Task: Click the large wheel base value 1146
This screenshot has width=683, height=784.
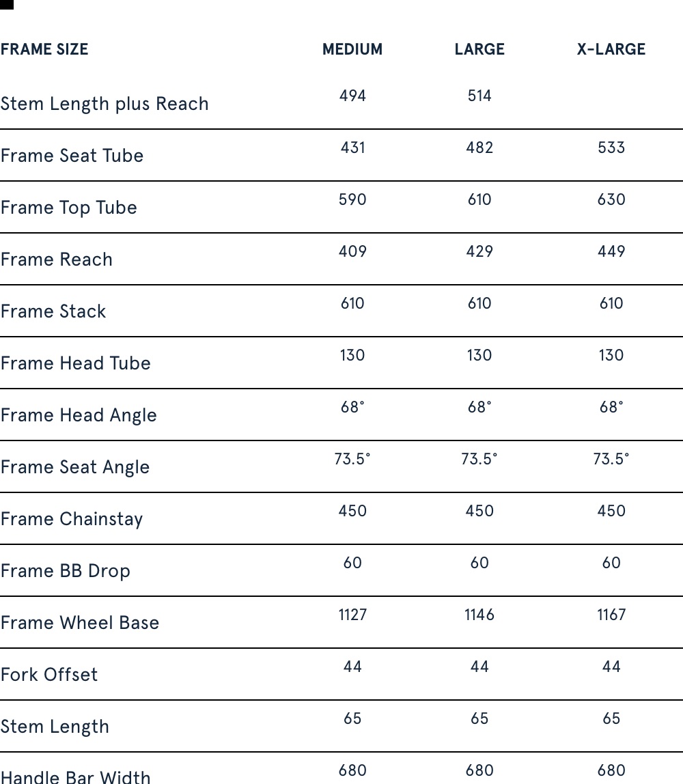Action: click(479, 615)
